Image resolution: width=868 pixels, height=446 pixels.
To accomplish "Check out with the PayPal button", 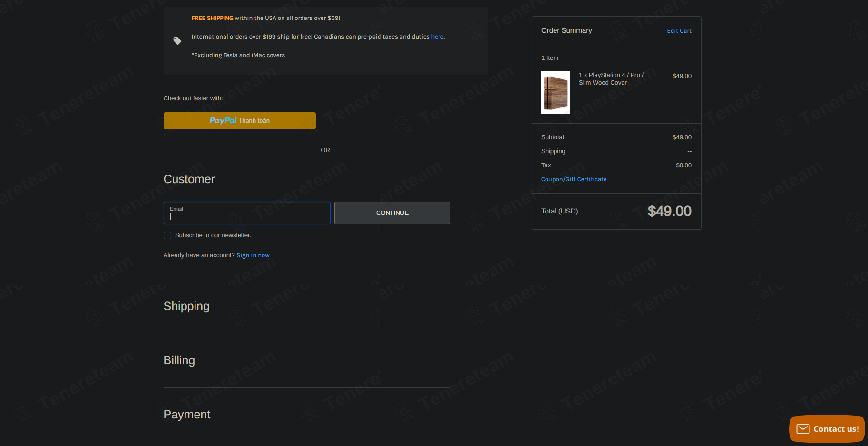I will (239, 121).
